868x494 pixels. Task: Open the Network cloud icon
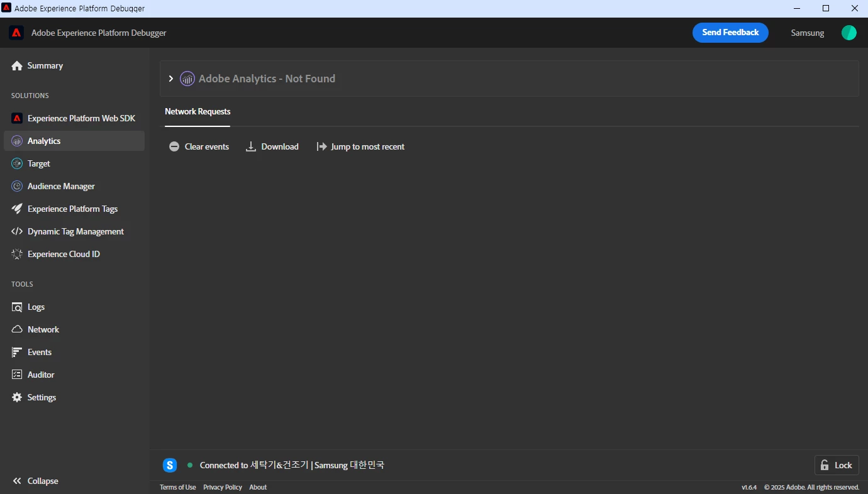(17, 329)
